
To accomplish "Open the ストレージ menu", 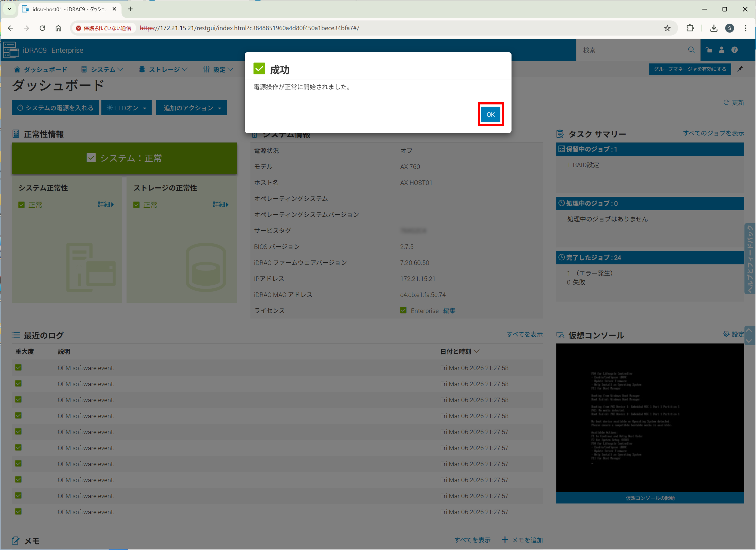I will (164, 69).
